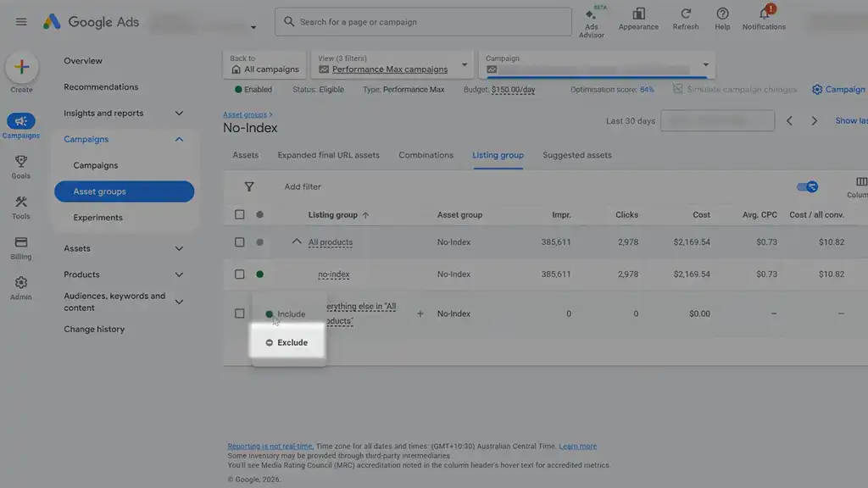Screen dimensions: 868x488
Task: Open the main hamburger menu
Action: click(21, 22)
